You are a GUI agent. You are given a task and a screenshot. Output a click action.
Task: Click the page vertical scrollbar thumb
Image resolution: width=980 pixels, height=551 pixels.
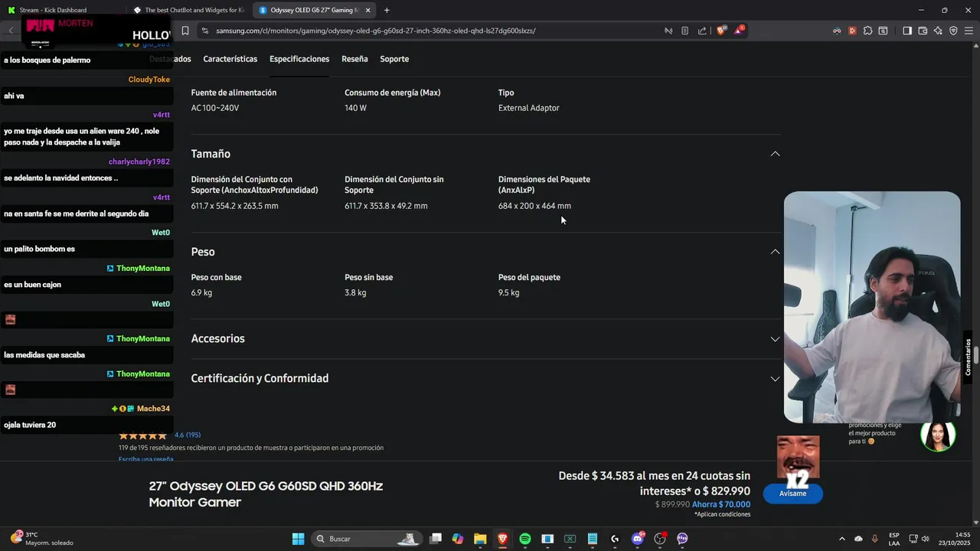[977, 356]
